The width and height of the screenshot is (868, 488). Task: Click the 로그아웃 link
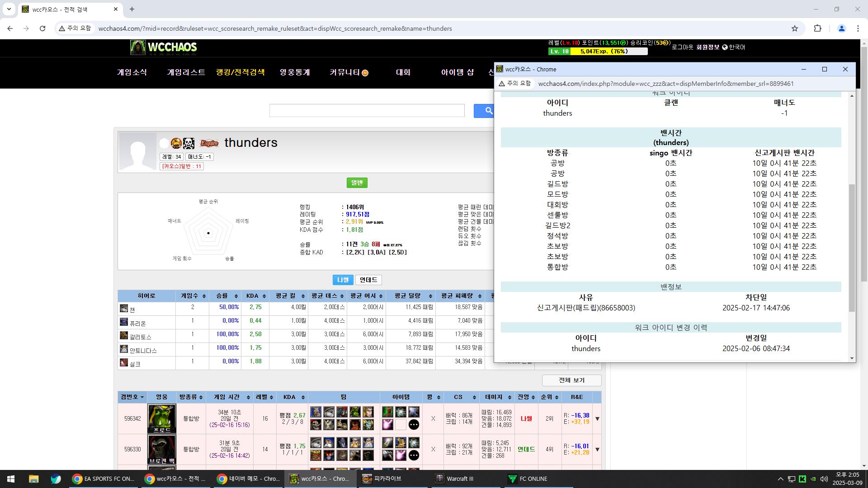(x=683, y=47)
